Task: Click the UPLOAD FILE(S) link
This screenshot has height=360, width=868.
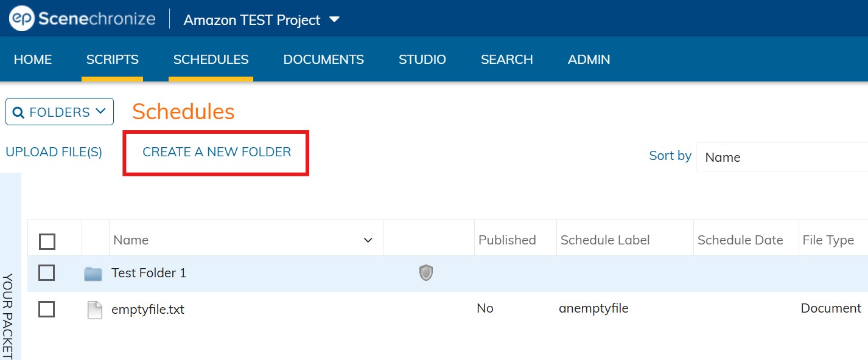Action: pyautogui.click(x=54, y=152)
